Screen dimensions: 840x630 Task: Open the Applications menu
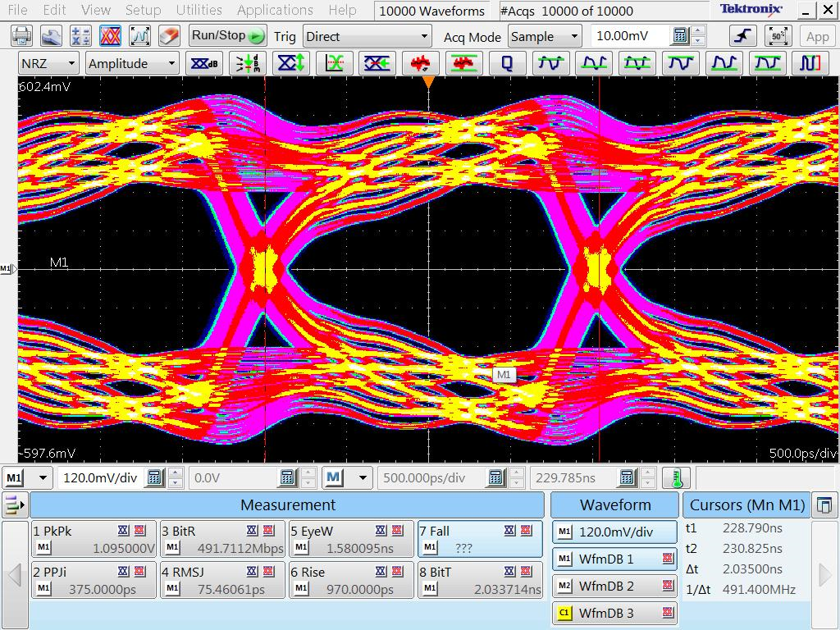[276, 10]
